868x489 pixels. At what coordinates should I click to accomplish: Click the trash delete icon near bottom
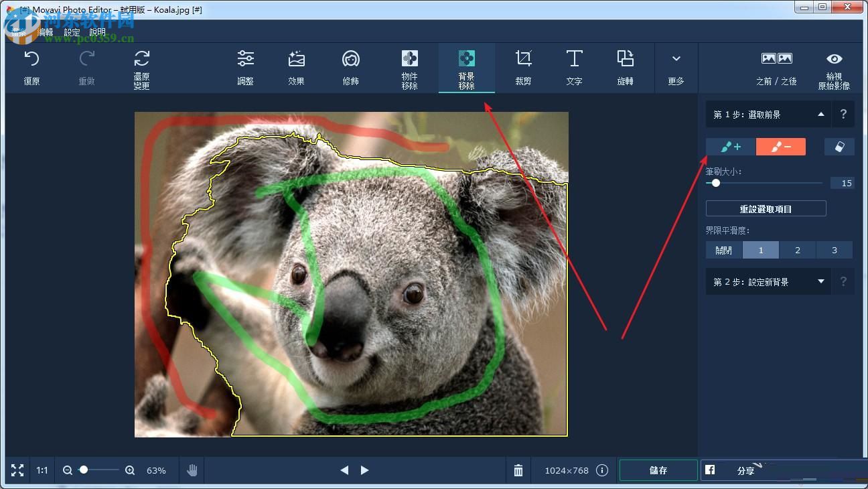click(x=518, y=470)
